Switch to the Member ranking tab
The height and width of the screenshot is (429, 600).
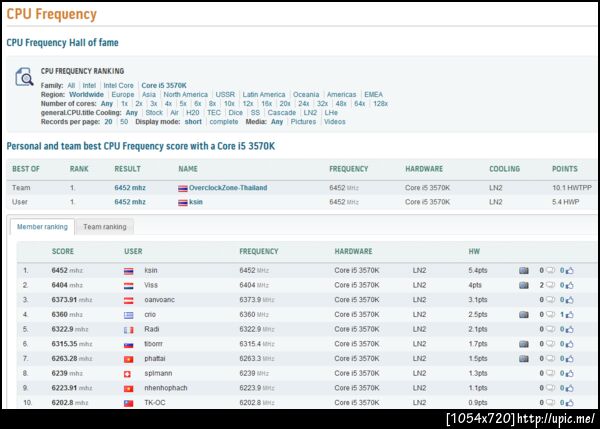click(x=42, y=227)
